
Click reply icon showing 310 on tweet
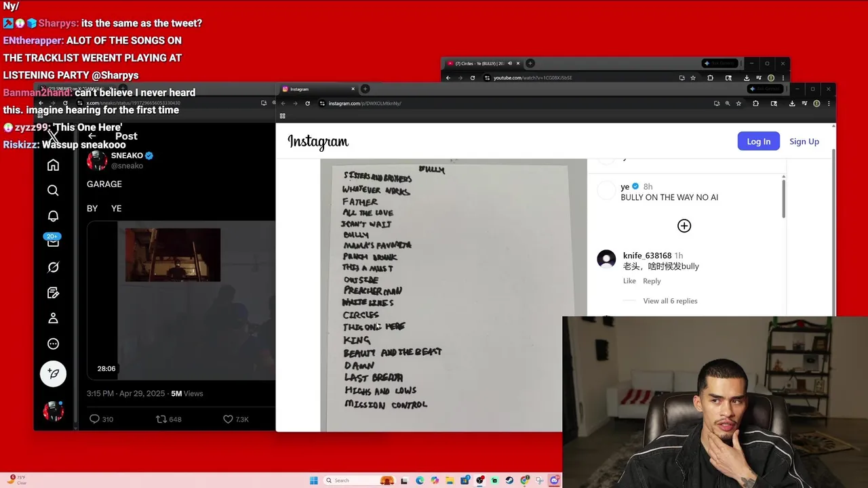click(95, 419)
